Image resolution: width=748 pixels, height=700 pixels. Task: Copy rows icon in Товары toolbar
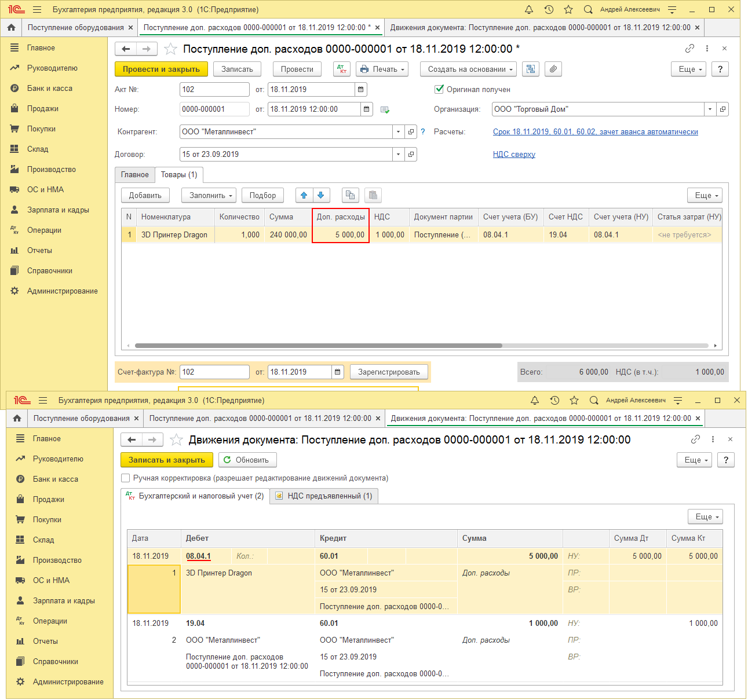pyautogui.click(x=351, y=195)
